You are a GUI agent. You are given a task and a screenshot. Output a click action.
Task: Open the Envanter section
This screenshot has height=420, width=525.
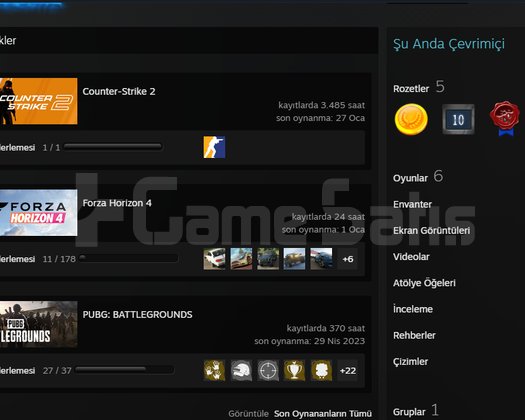[x=412, y=204]
